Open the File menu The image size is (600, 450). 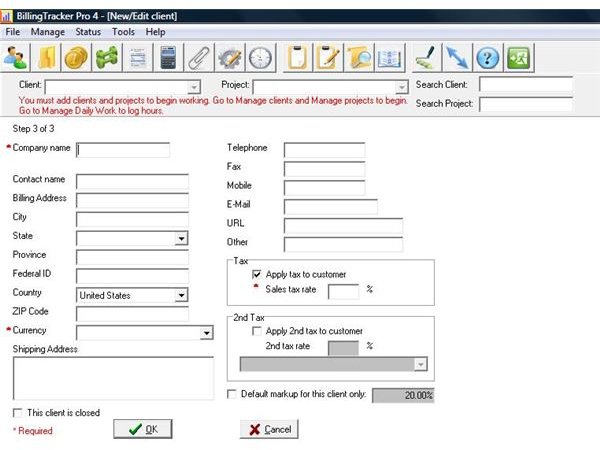(13, 32)
